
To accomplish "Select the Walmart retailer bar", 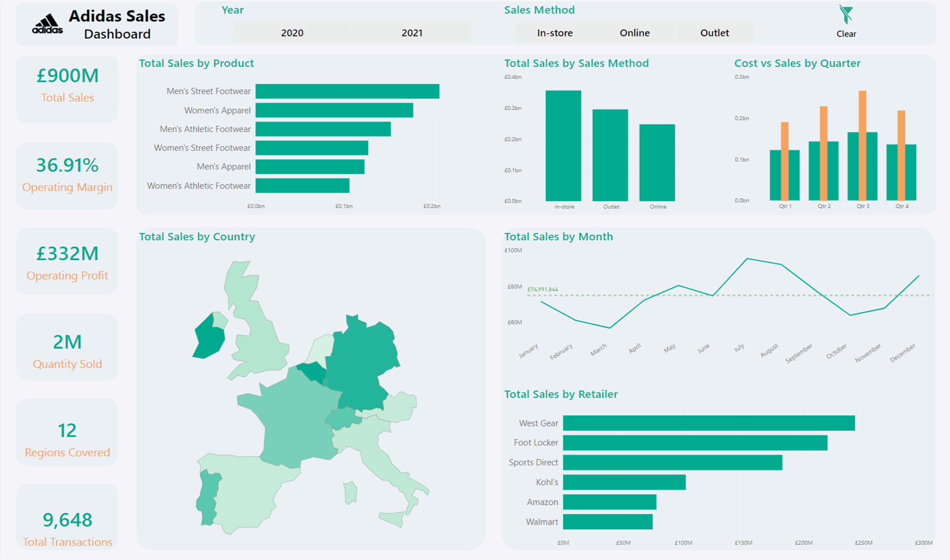I will [x=608, y=522].
